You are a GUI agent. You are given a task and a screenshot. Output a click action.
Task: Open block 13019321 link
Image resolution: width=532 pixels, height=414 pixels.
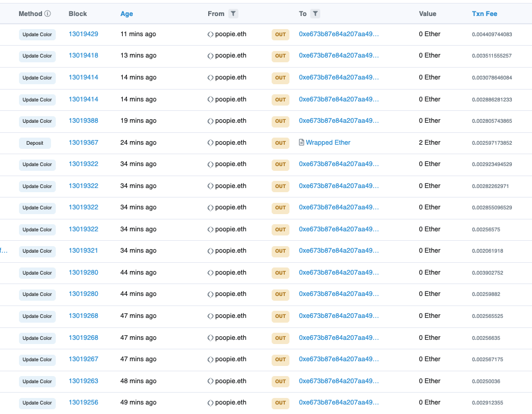pyautogui.click(x=84, y=250)
